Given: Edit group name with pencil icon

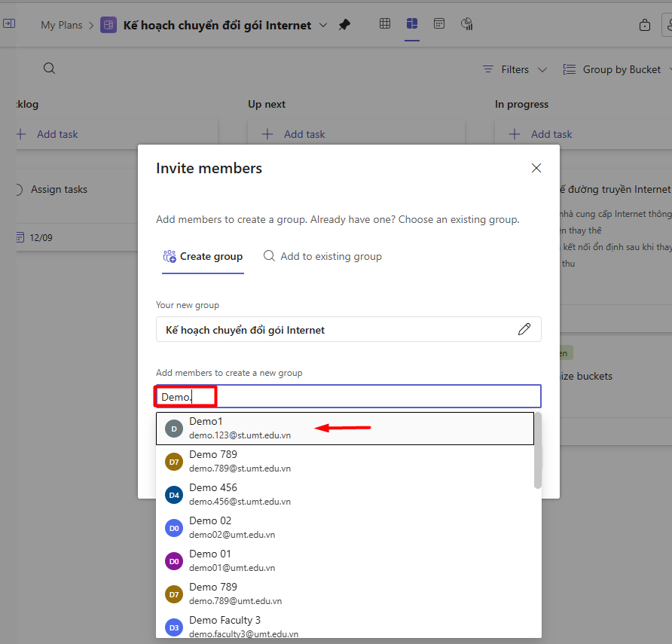Looking at the screenshot, I should [524, 329].
